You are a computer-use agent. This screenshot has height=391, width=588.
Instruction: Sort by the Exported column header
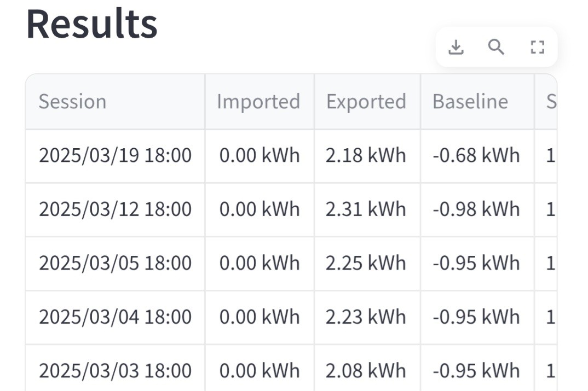click(x=367, y=102)
